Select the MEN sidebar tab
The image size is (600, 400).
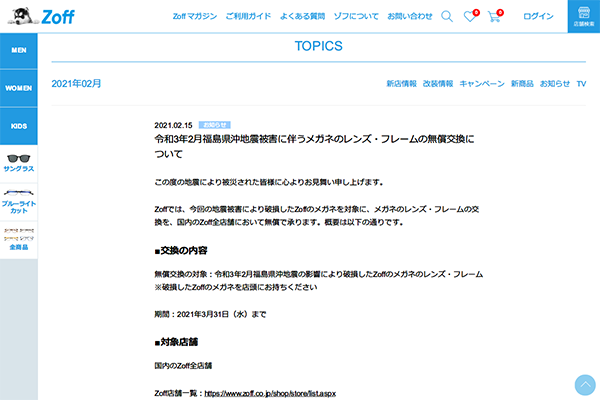(19, 51)
